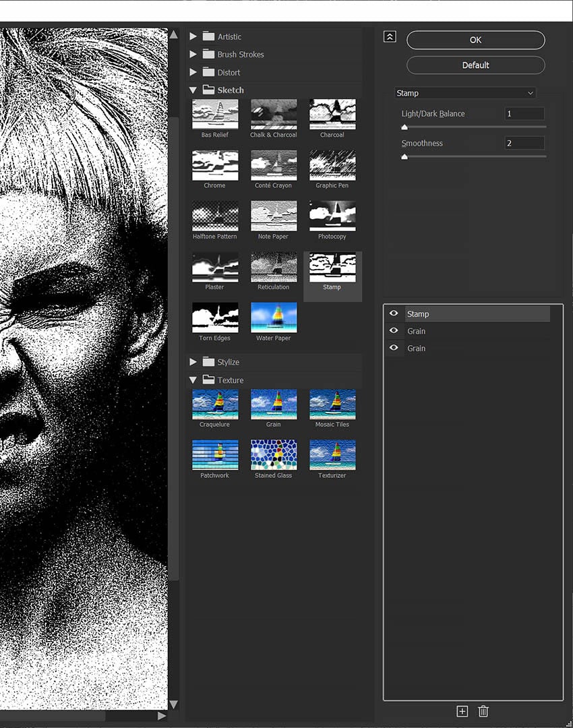Viewport: 573px width, 728px height.
Task: Choose the Chrome filter
Action: click(x=214, y=165)
